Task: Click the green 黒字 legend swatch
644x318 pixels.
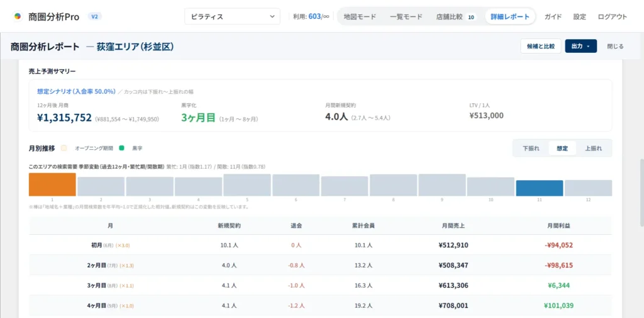Action: [x=121, y=148]
